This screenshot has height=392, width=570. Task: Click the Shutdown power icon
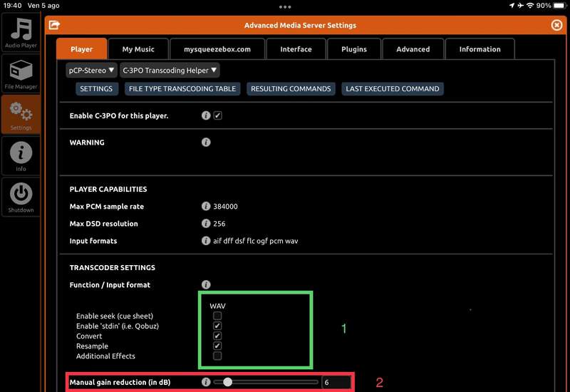point(21,196)
